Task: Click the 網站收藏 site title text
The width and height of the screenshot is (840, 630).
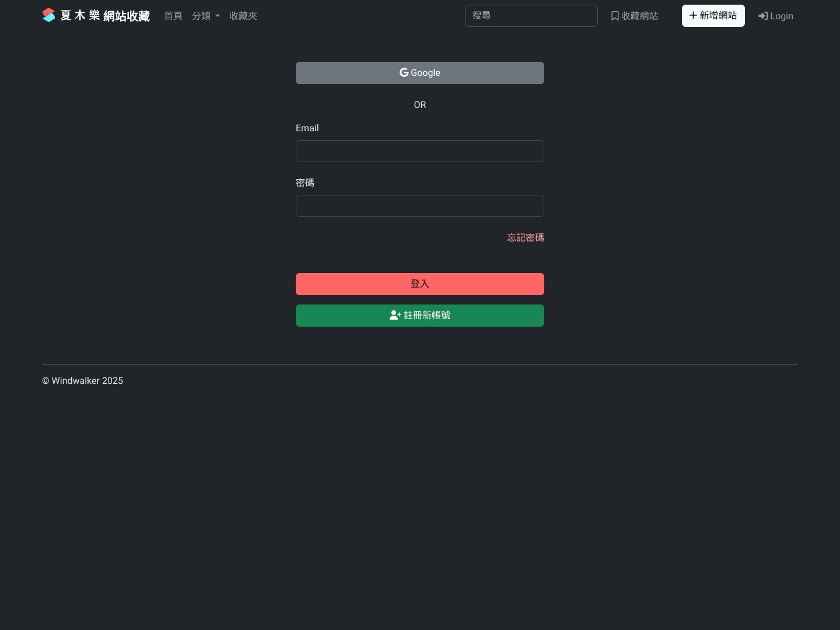Action: click(x=127, y=16)
